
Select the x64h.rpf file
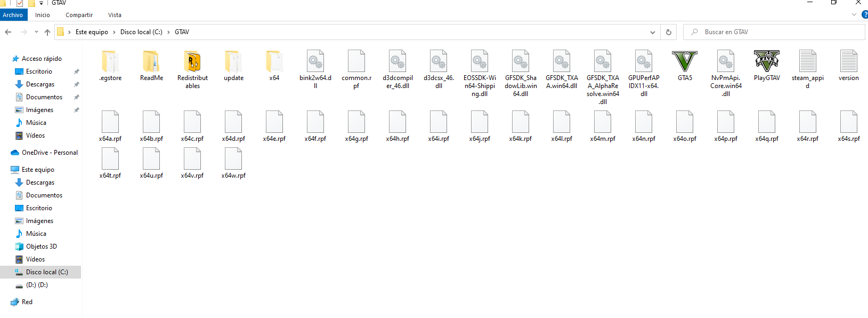tap(398, 126)
